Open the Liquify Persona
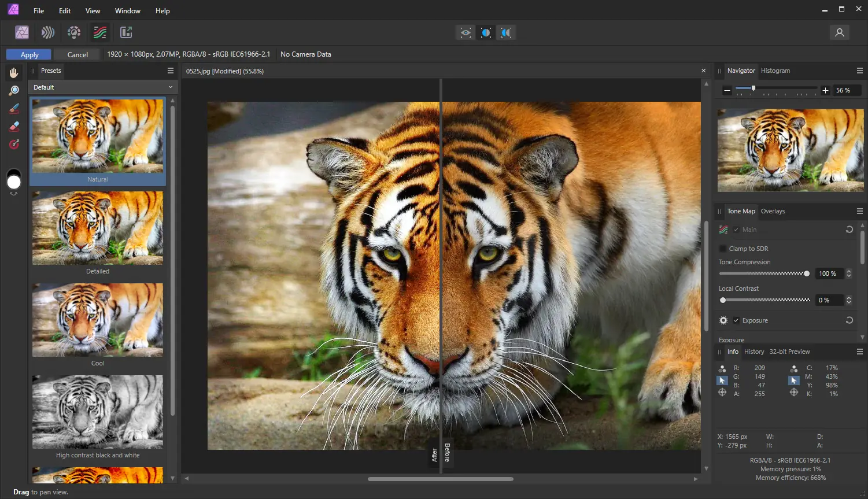Screen dimensions: 868x499 click(x=48, y=32)
